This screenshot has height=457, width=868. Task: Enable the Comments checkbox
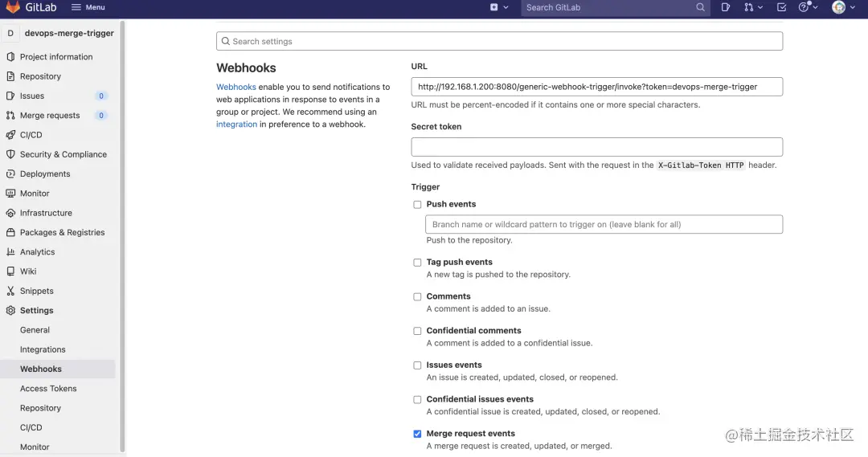click(417, 296)
